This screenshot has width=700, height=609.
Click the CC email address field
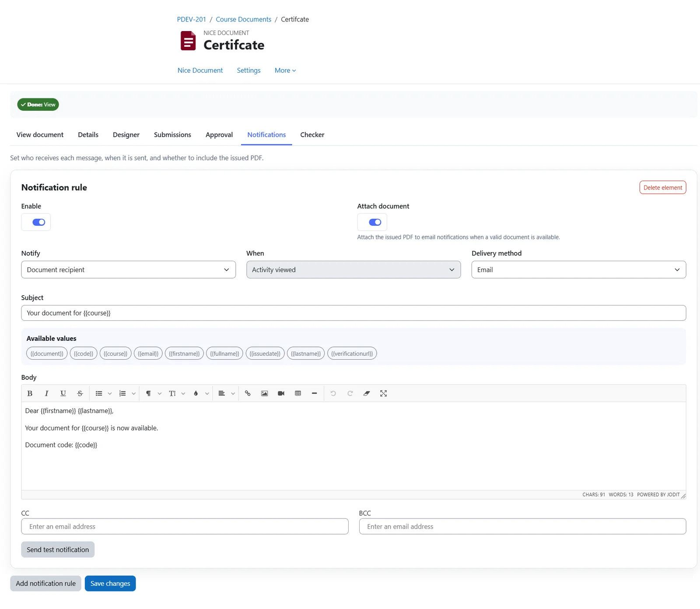point(185,526)
